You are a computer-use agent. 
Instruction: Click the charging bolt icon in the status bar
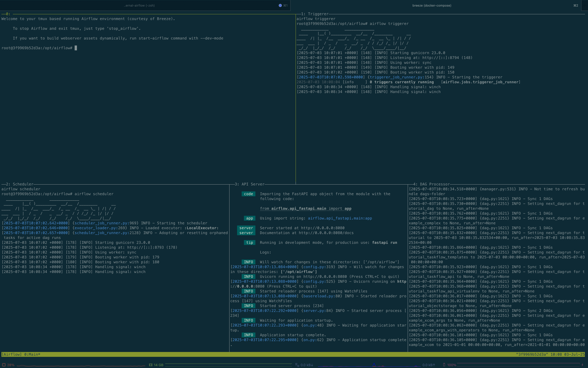pyautogui.click(x=582, y=365)
